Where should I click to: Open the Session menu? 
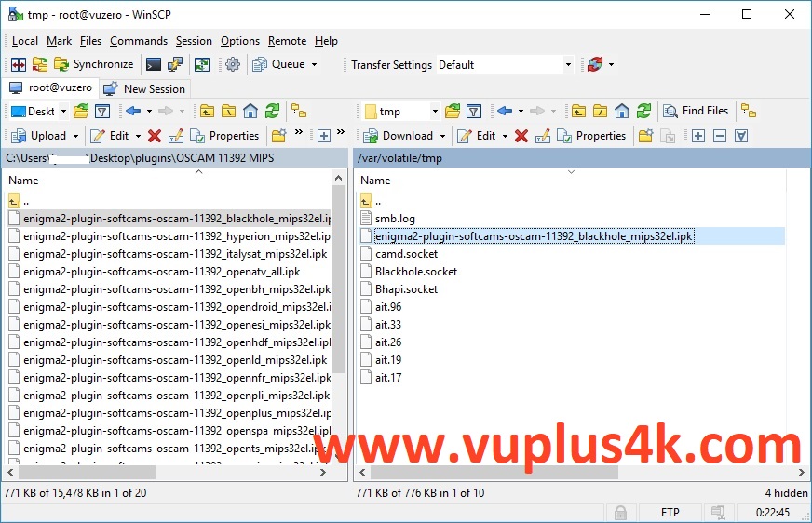pos(194,41)
